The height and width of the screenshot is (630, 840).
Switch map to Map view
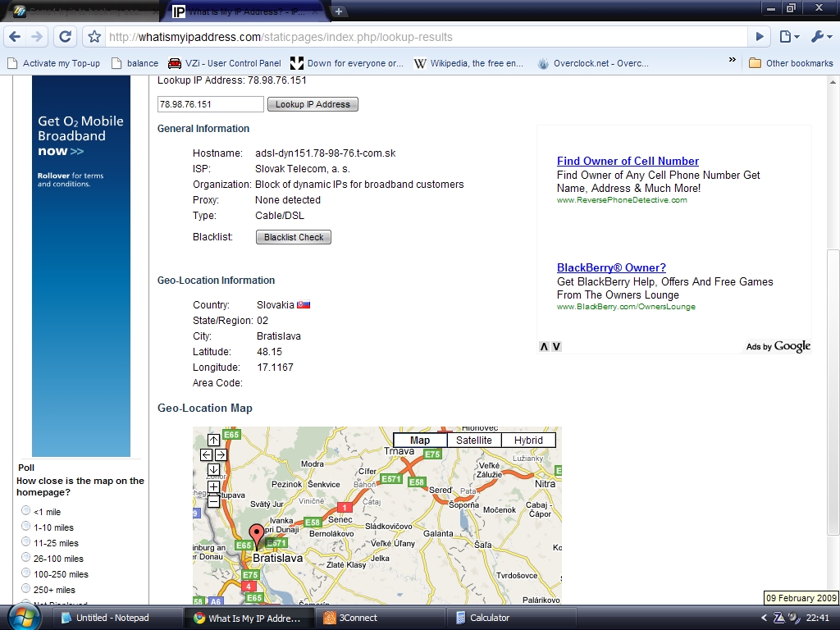[x=420, y=441]
